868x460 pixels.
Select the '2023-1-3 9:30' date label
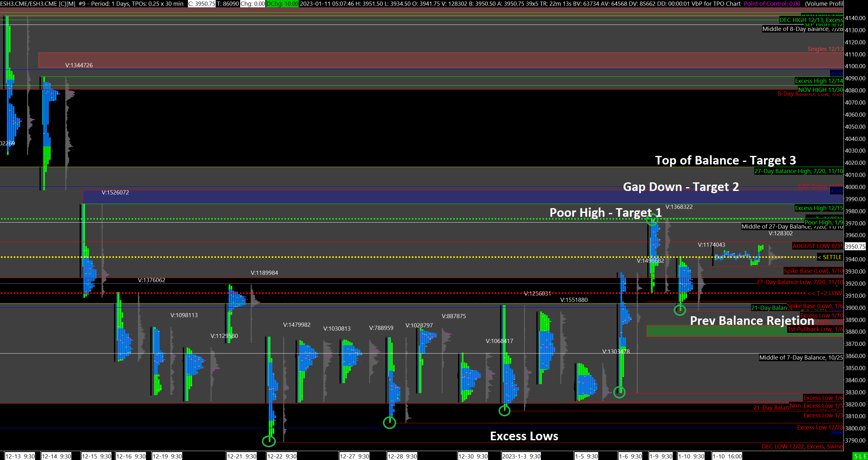[521, 456]
